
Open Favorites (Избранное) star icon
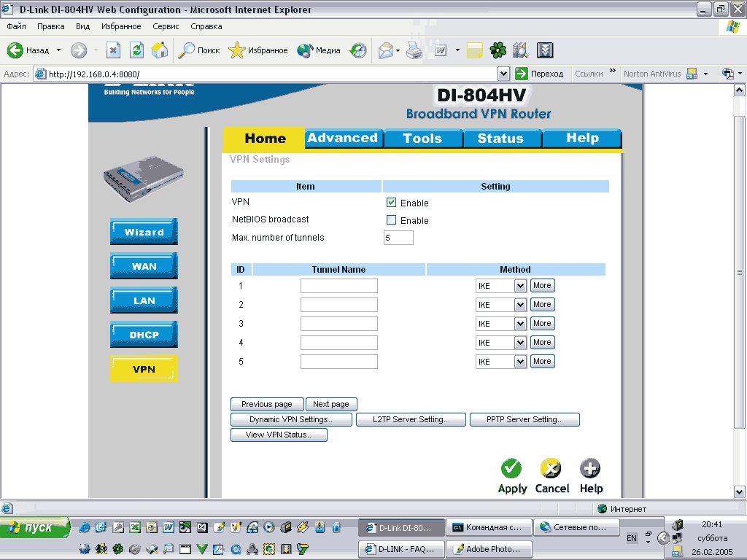(236, 50)
